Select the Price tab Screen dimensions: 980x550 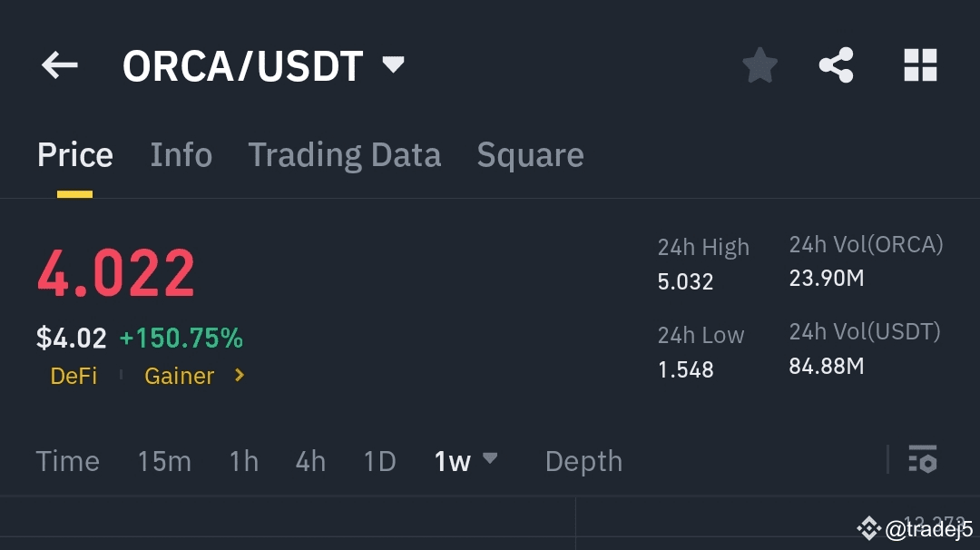pos(74,155)
